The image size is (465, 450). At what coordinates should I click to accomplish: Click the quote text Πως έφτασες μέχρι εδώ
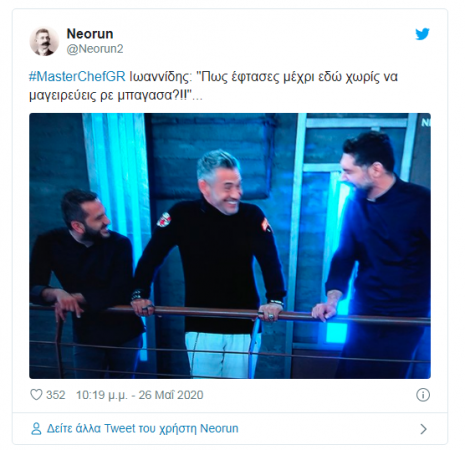[x=270, y=77]
